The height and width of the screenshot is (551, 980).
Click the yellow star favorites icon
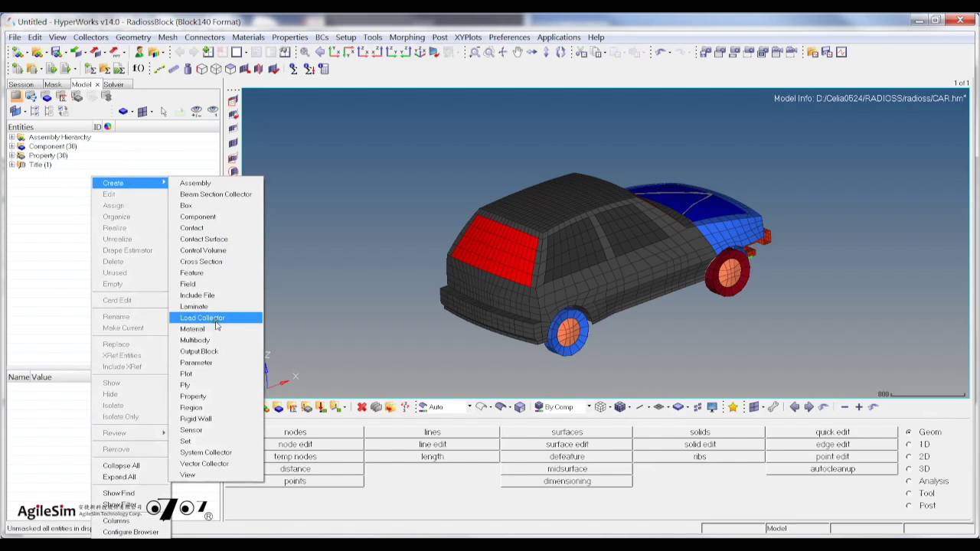(x=733, y=407)
